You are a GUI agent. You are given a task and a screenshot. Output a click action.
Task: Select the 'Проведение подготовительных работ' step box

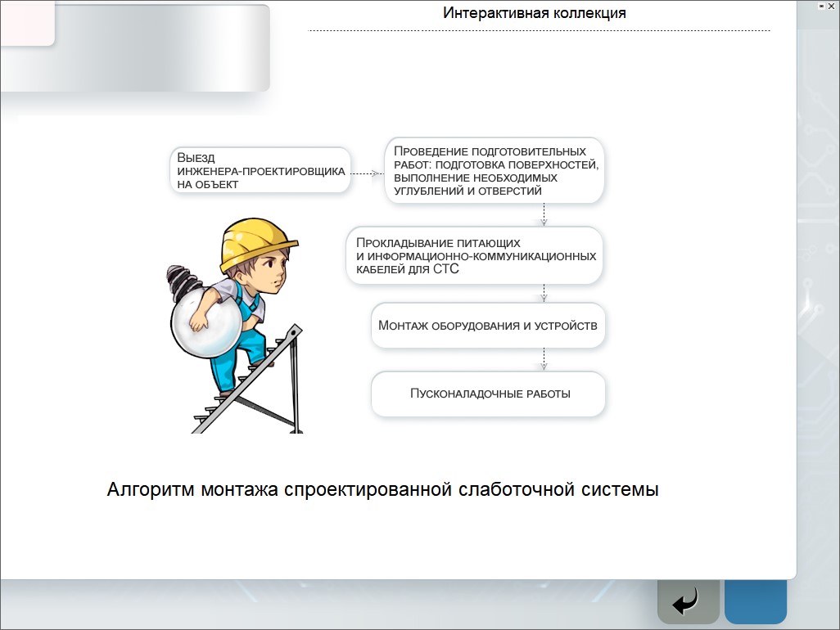tap(495, 171)
